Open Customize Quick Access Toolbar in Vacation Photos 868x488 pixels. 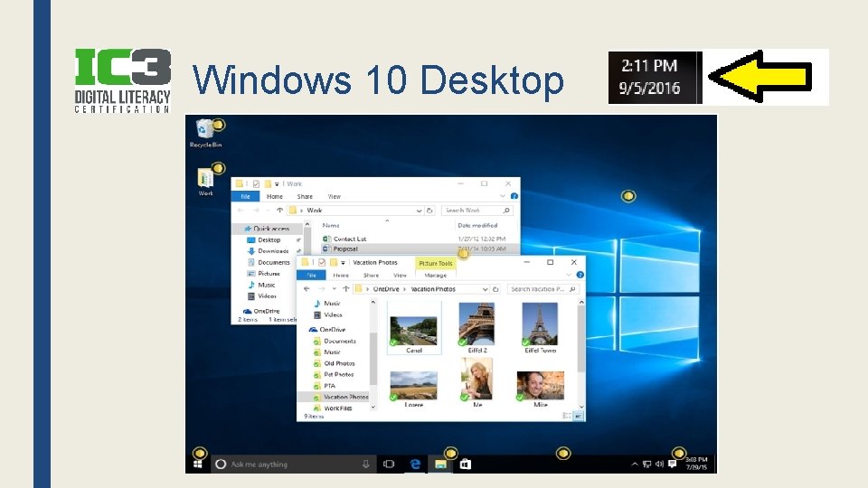pos(344,263)
